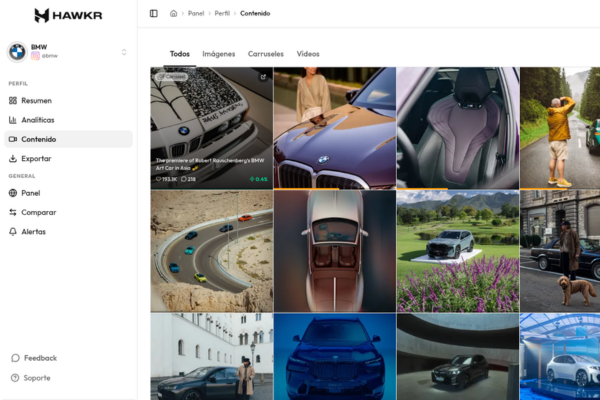This screenshot has width=600, height=400.
Task: Expand the BMW account switcher
Action: point(124,51)
